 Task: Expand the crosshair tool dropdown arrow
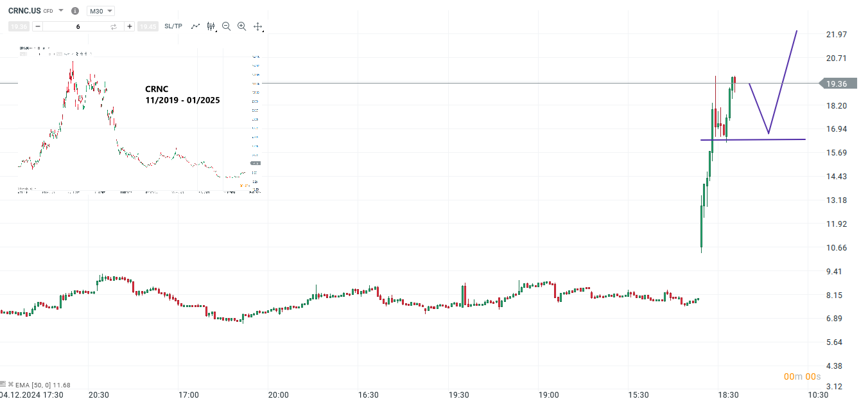[x=264, y=31]
